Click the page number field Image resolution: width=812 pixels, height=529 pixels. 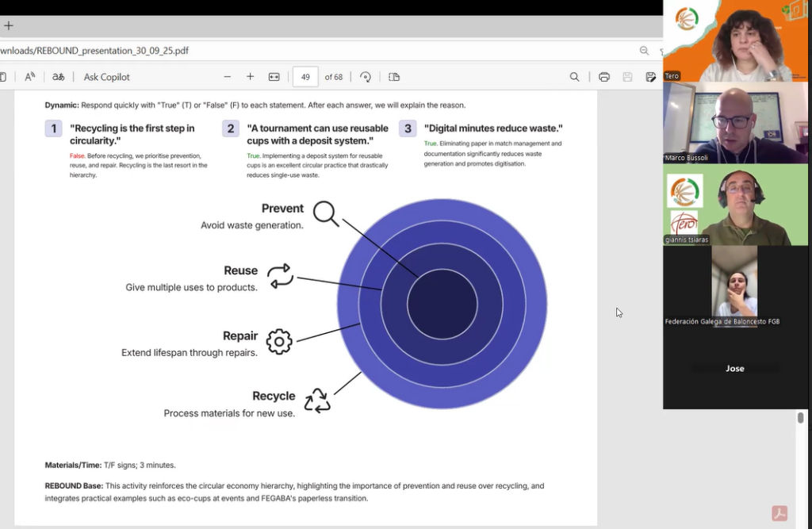tap(305, 77)
